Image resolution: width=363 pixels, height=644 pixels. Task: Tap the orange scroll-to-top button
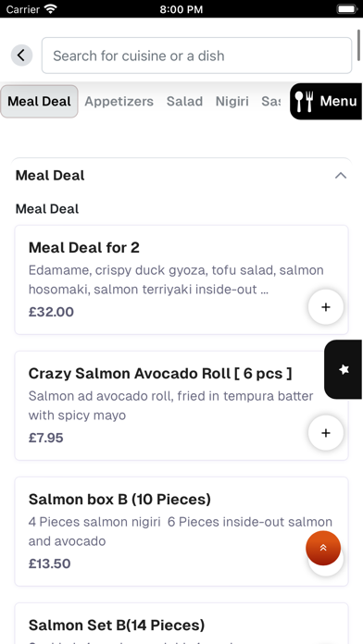(x=323, y=548)
